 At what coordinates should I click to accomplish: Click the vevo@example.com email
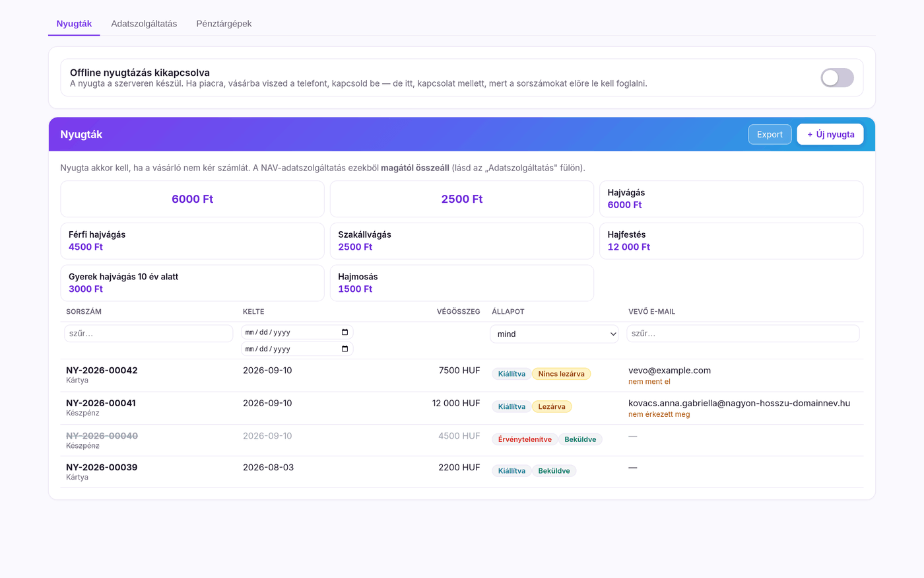click(669, 371)
